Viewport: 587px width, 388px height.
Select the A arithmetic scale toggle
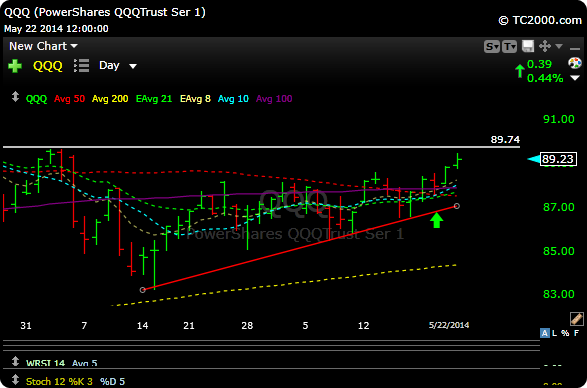[545, 333]
